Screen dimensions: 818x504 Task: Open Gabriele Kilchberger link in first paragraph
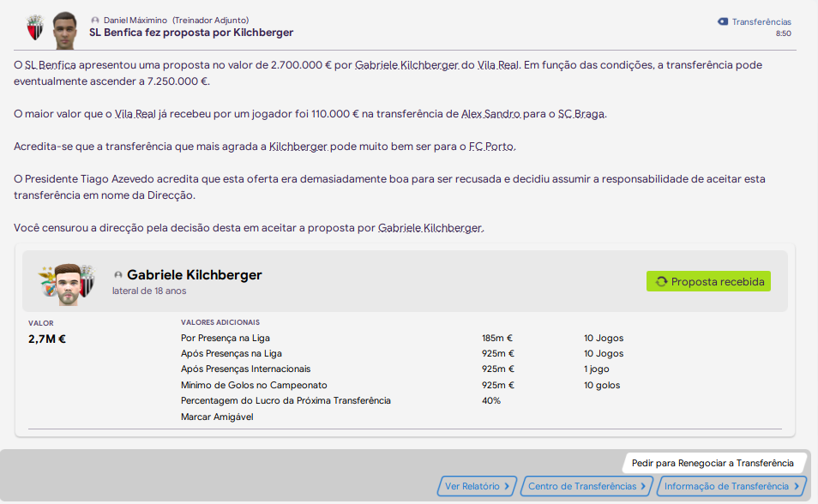pyautogui.click(x=406, y=65)
